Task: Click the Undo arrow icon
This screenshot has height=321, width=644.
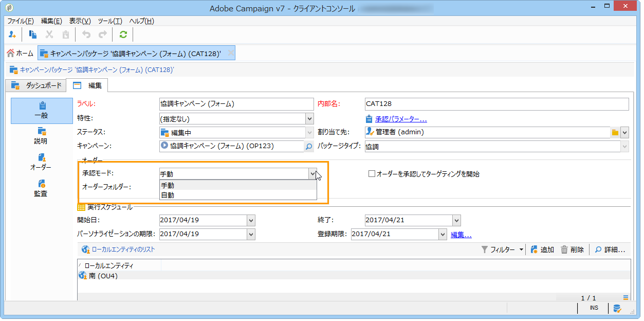Action: tap(86, 34)
